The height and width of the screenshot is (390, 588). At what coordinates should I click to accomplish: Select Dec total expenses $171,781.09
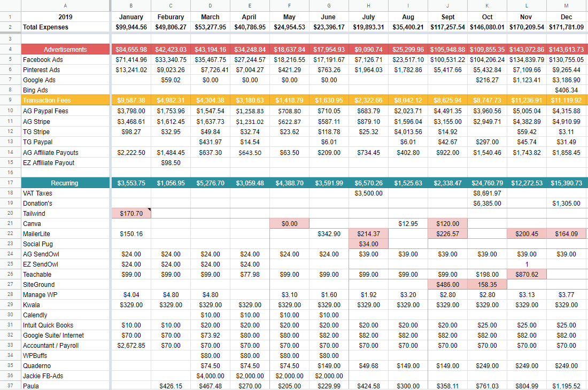point(566,27)
